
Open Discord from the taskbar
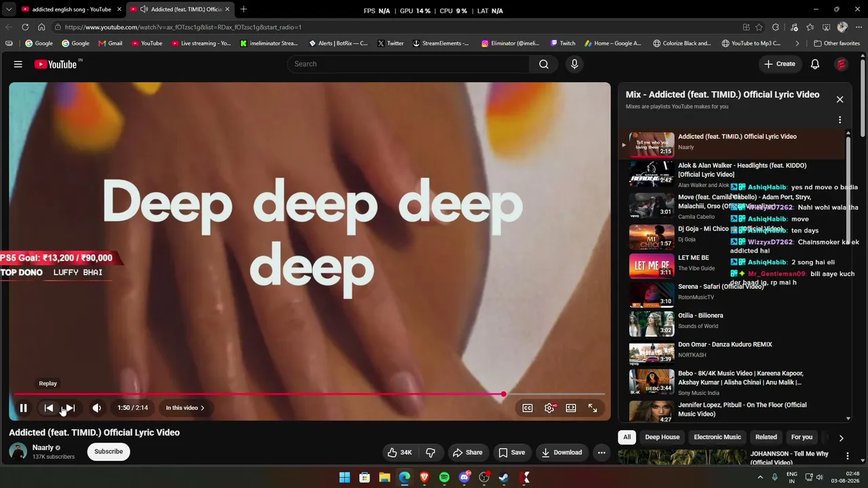[465, 478]
